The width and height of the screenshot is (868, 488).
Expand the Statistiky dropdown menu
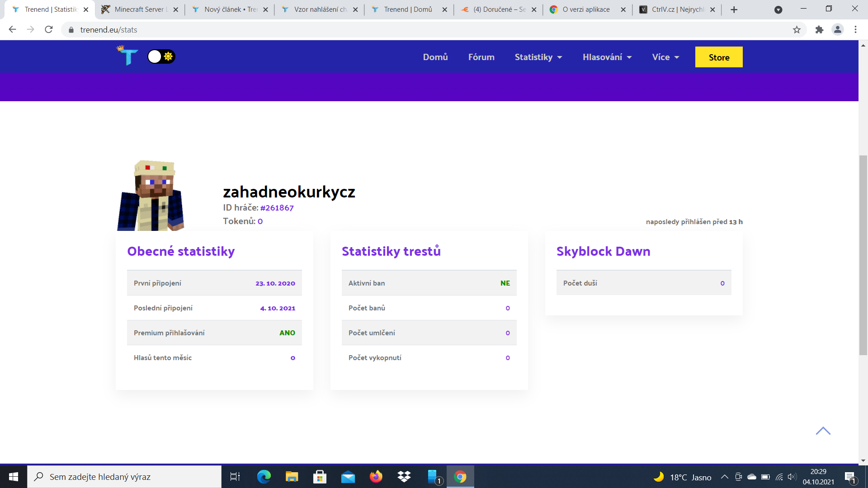coord(538,57)
